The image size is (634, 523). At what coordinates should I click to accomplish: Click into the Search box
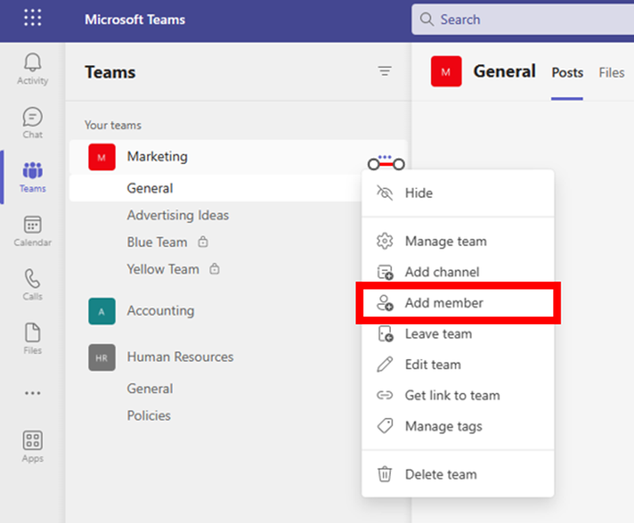523,19
